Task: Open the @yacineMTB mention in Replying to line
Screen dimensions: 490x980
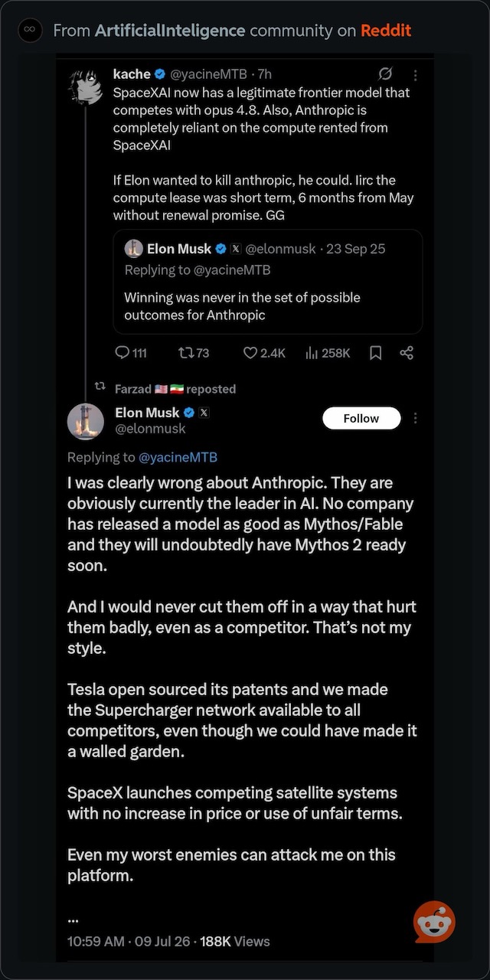Action: point(178,457)
